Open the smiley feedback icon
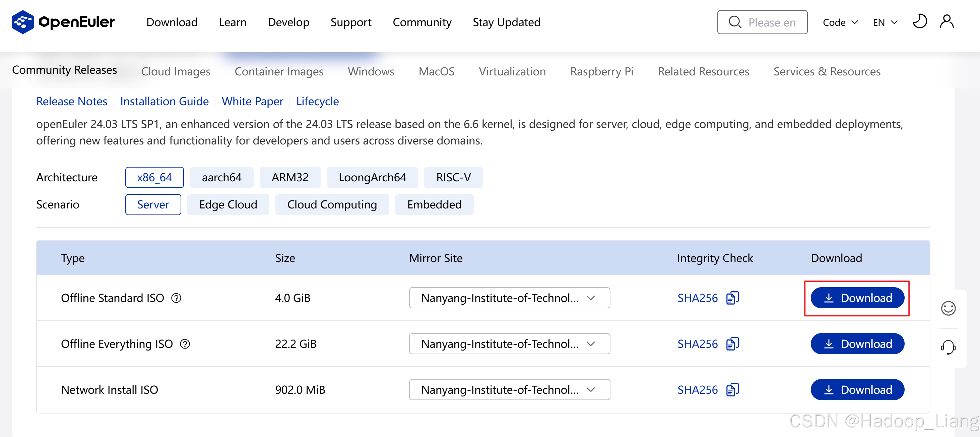 (948, 308)
